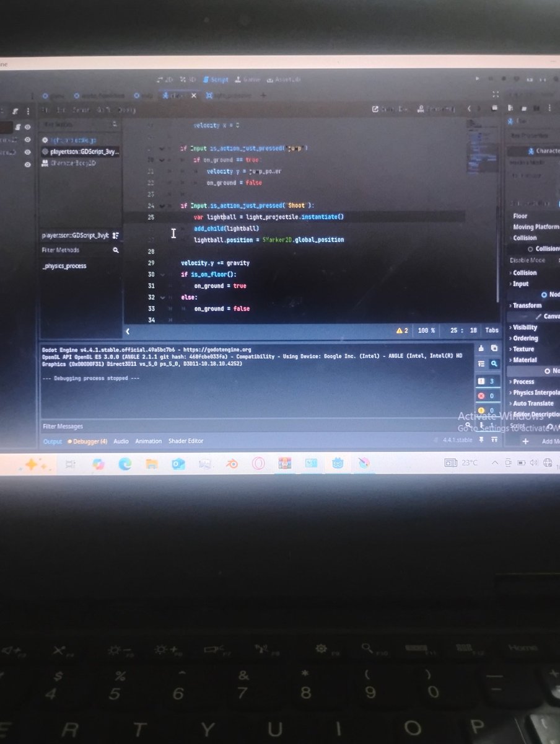Toggle standard messages filter showing 3
This screenshot has width=560, height=744.
[x=488, y=381]
